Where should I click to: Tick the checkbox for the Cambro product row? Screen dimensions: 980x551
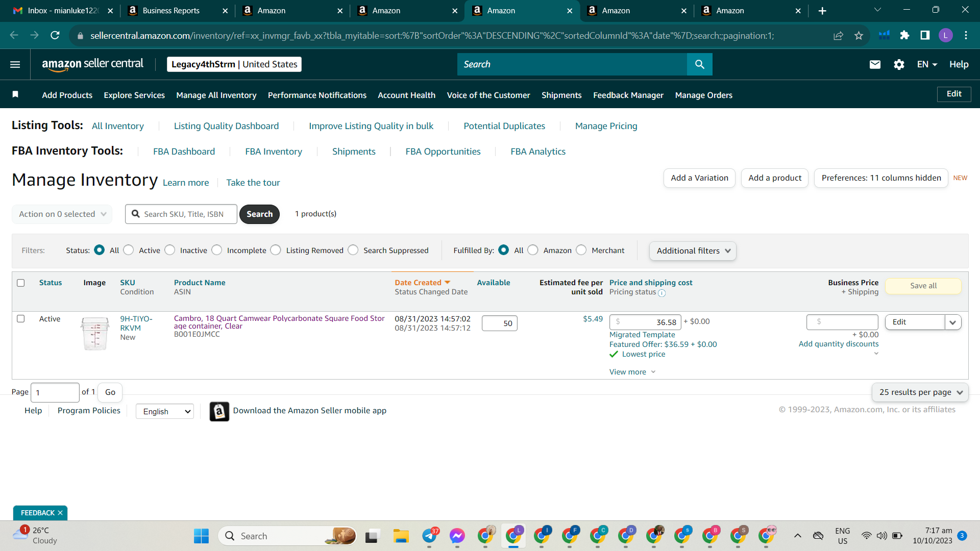[x=21, y=318]
